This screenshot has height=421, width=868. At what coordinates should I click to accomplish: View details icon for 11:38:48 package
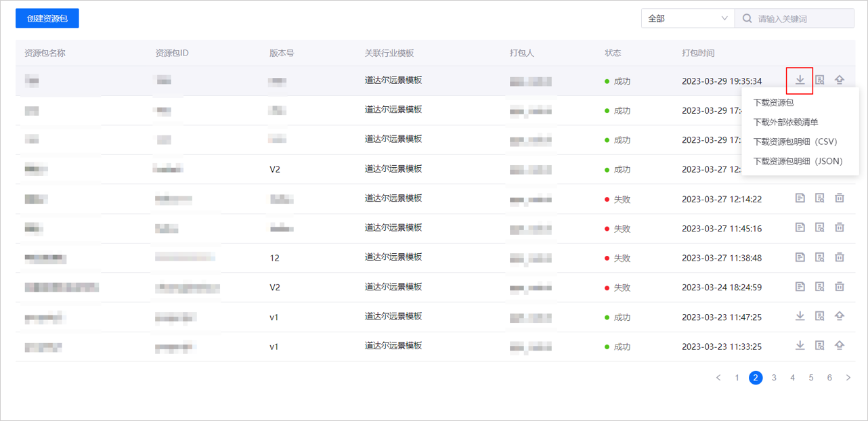click(x=819, y=257)
